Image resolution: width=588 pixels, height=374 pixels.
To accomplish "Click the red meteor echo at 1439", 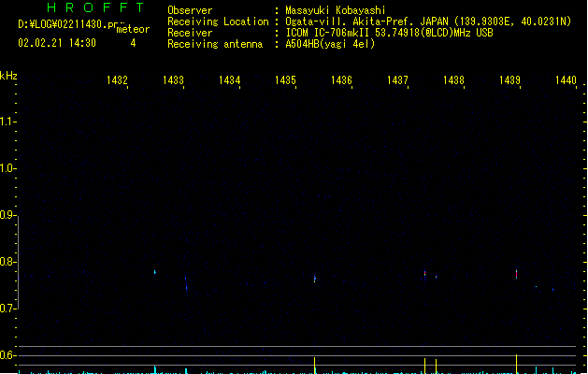I will 516,274.
